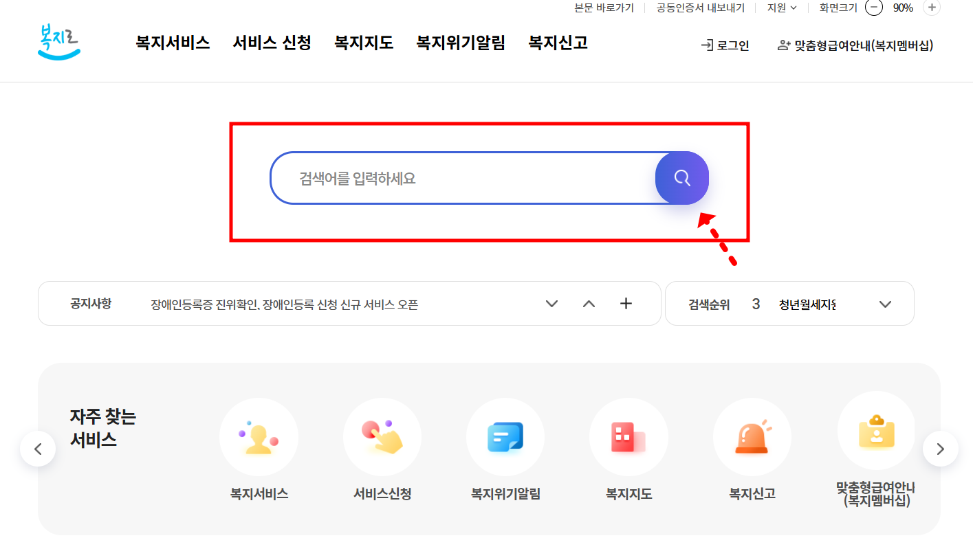This screenshot has height=560, width=973.
Task: Open the 복지지도 shortcut icon
Action: [x=628, y=437]
